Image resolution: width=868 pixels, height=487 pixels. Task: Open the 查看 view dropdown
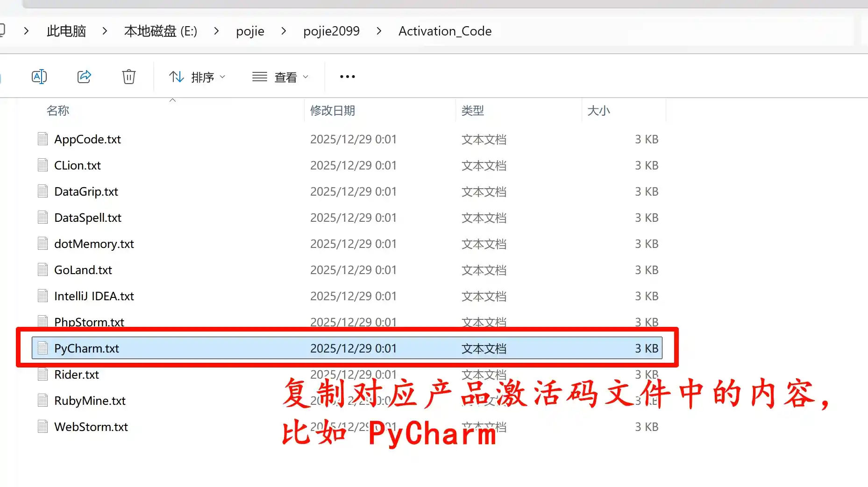(x=280, y=77)
